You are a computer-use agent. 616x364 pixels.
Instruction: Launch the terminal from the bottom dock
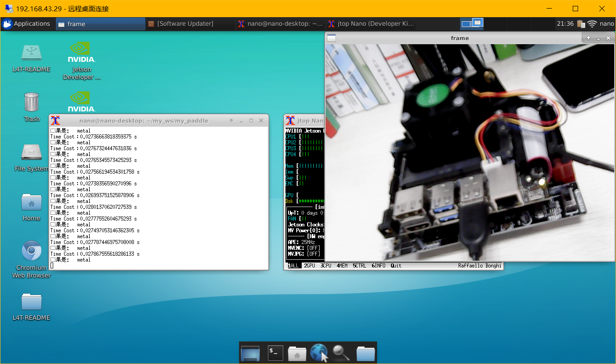pyautogui.click(x=275, y=353)
